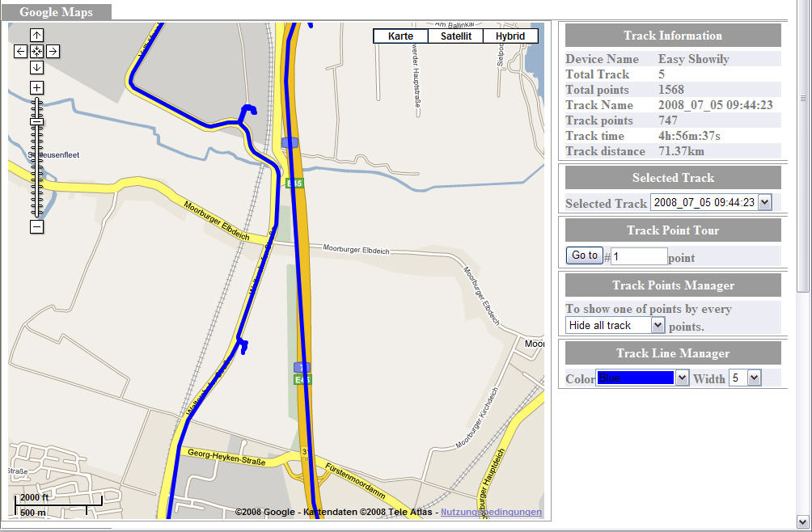Image resolution: width=812 pixels, height=532 pixels.
Task: Click the track point number field
Action: (x=638, y=256)
